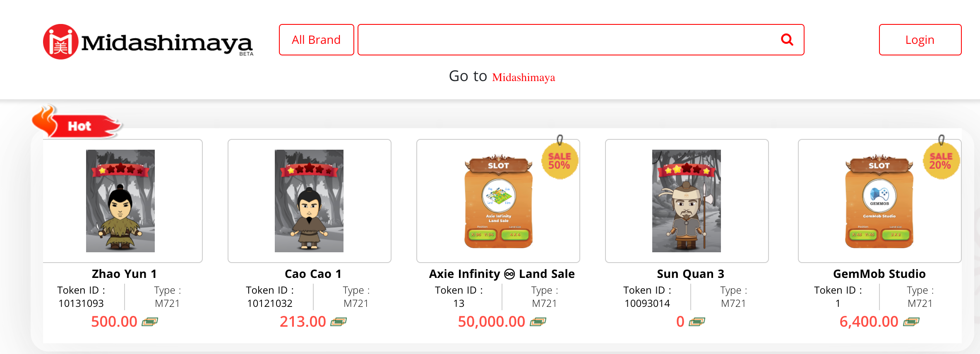Click the SALE 20% tag

tap(941, 160)
